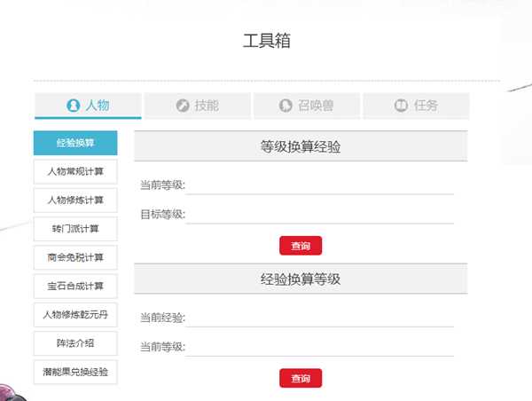
Task: Click the creature icon on 召唤兽 tab
Action: (286, 106)
